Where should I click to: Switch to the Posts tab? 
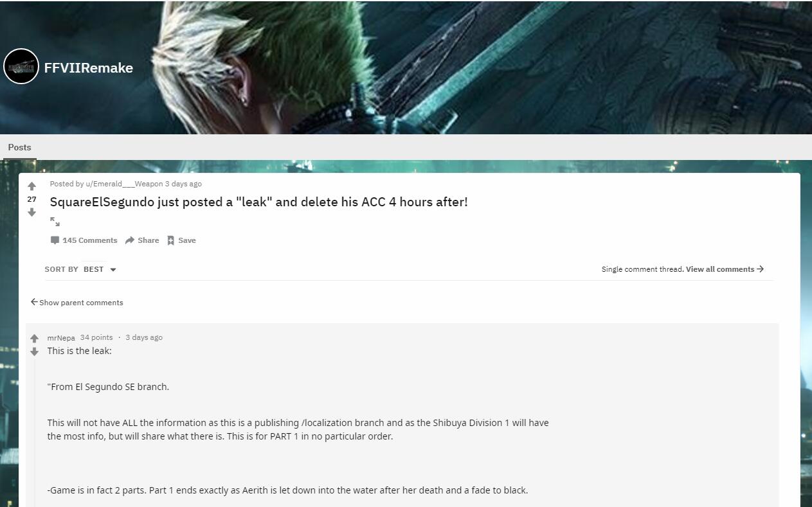(19, 147)
